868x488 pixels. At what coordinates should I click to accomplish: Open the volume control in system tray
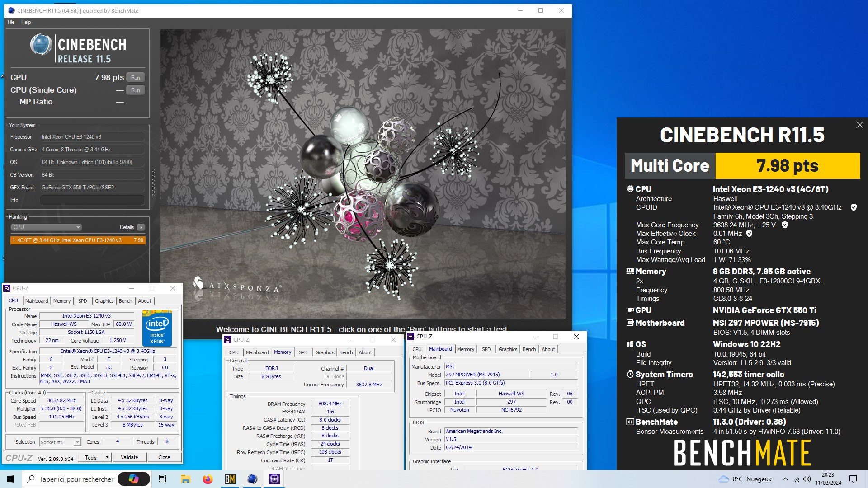click(x=807, y=479)
